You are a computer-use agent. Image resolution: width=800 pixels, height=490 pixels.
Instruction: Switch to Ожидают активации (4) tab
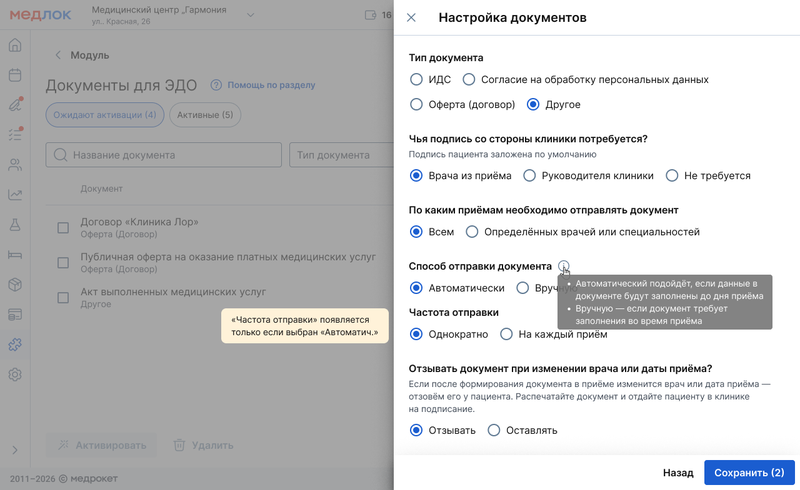pos(105,115)
